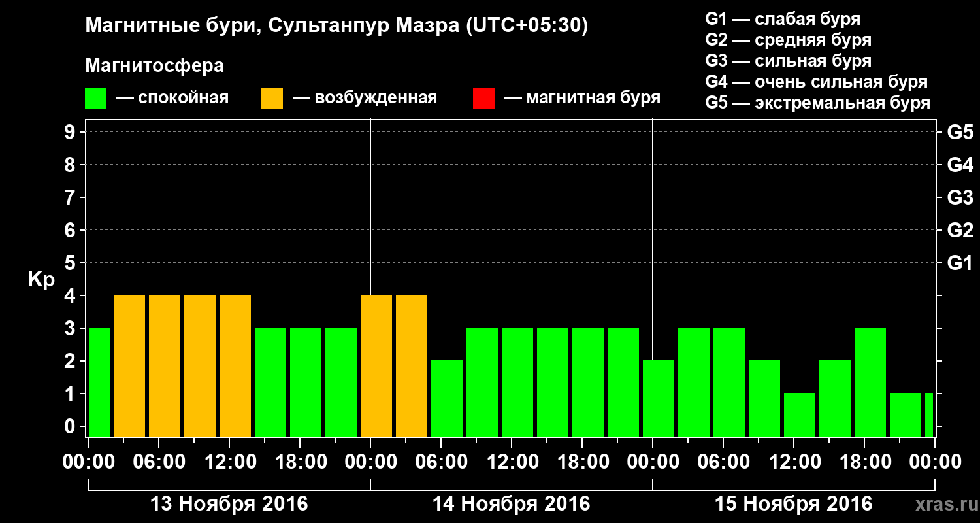Click the '18:00' time label for 15 Ноября
This screenshot has width=980, height=523.
[864, 462]
